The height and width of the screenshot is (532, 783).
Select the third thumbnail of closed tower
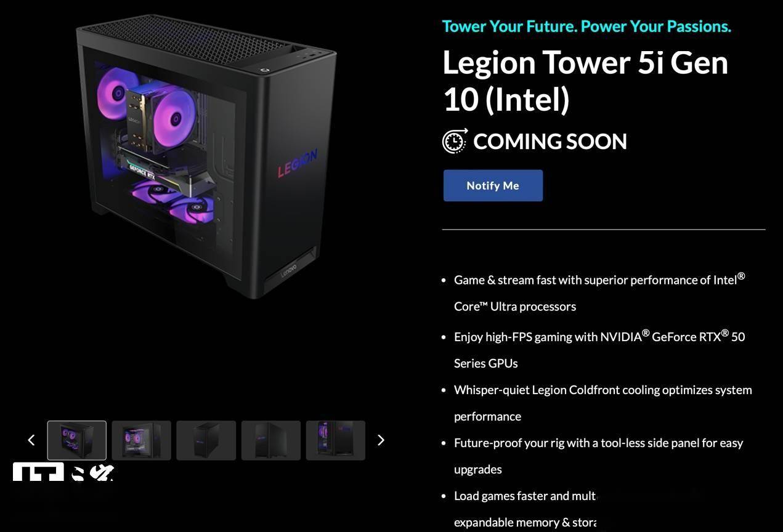206,440
